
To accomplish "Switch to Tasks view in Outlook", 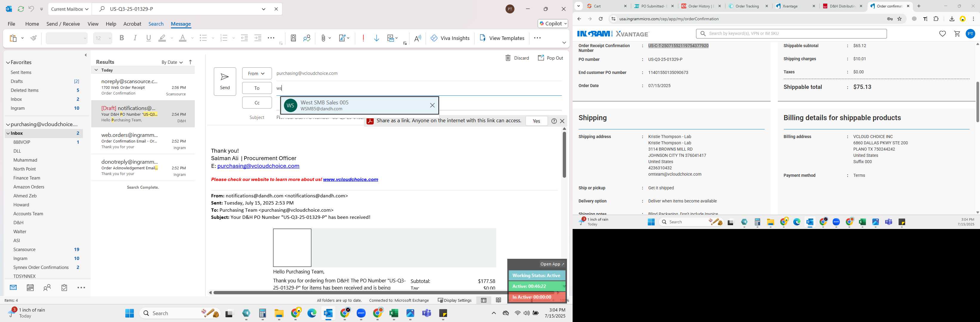I will (x=64, y=288).
